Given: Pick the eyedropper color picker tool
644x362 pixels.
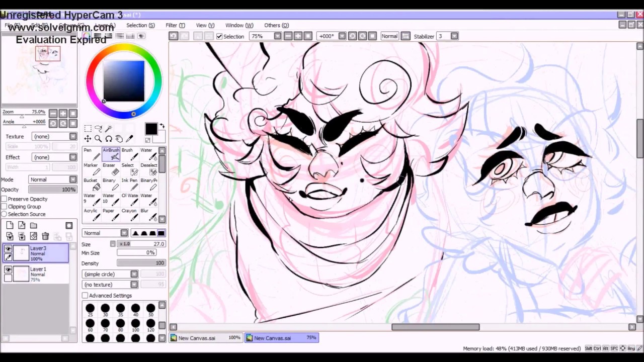Looking at the screenshot, I should coord(129,139).
